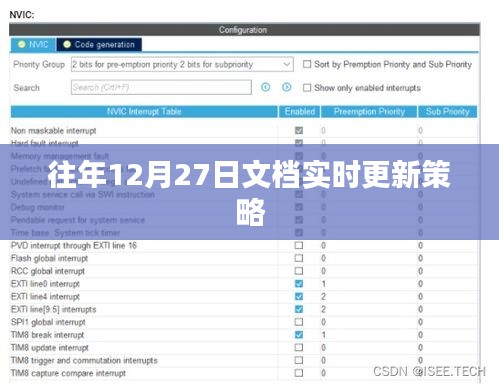Focus the Search (Ctrl+F) field
This screenshot has height=385, width=499.
(161, 87)
